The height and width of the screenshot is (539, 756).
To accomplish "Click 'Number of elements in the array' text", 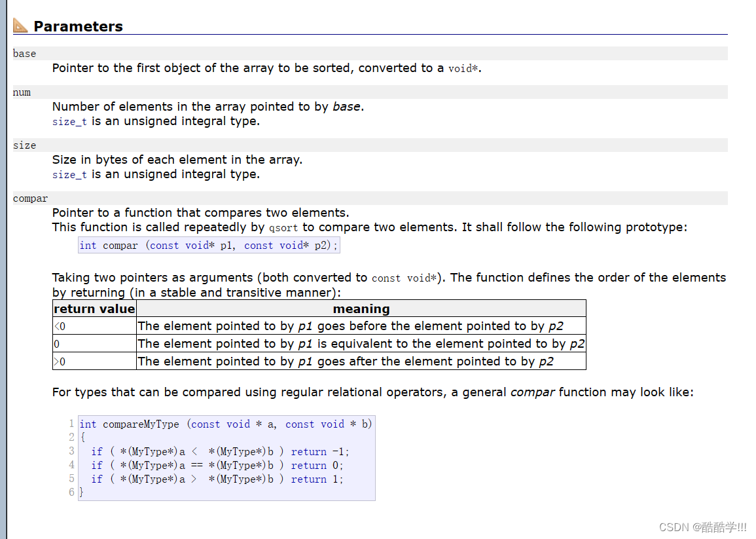I will pos(207,107).
